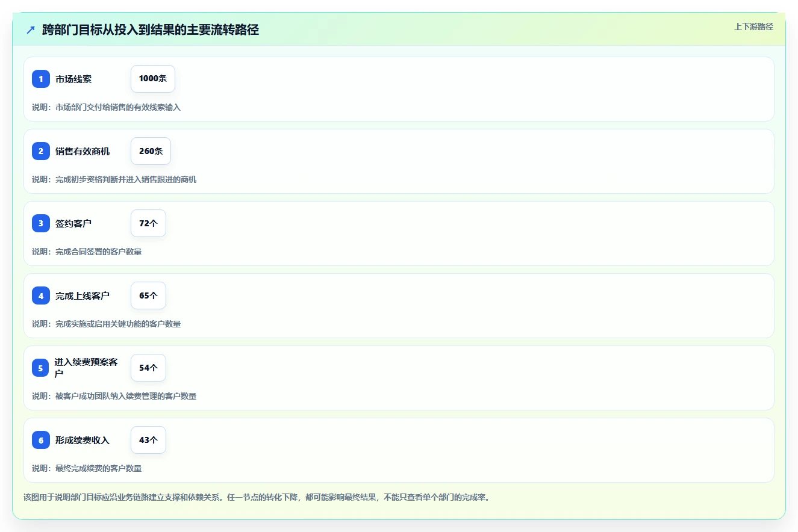Select step badge 5 for 进入续费预案客户

click(x=41, y=368)
